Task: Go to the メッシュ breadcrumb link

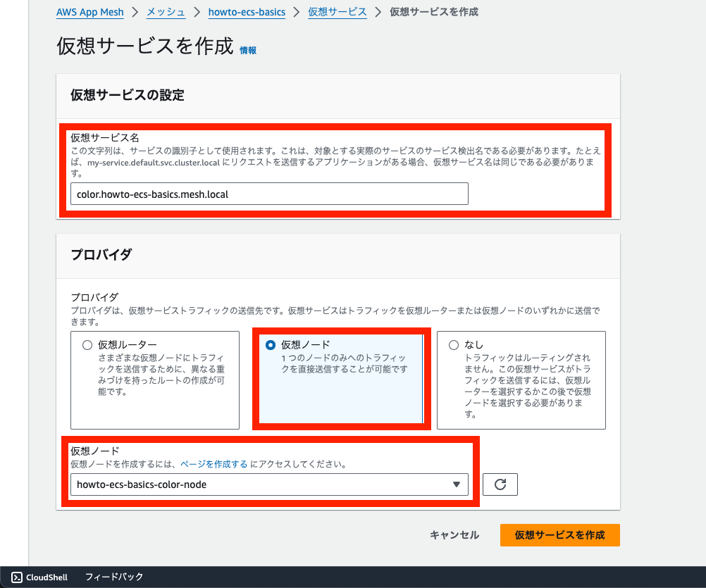Action: point(166,12)
